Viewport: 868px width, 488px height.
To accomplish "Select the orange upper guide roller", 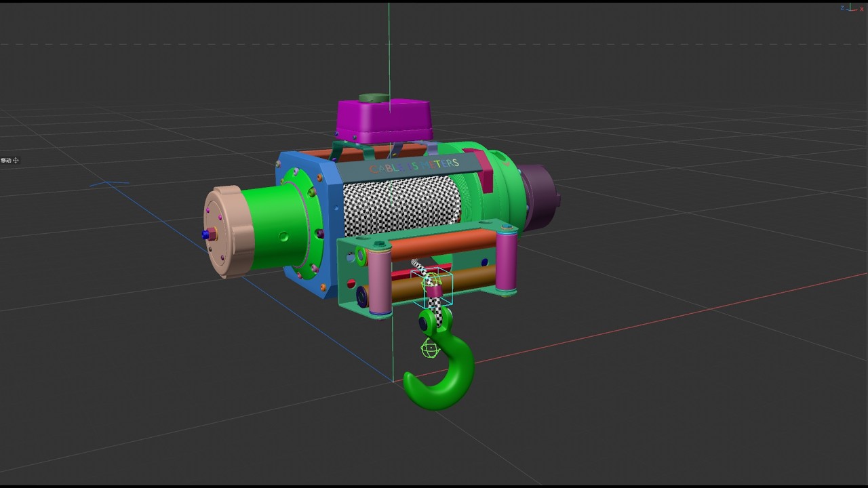I will [444, 244].
